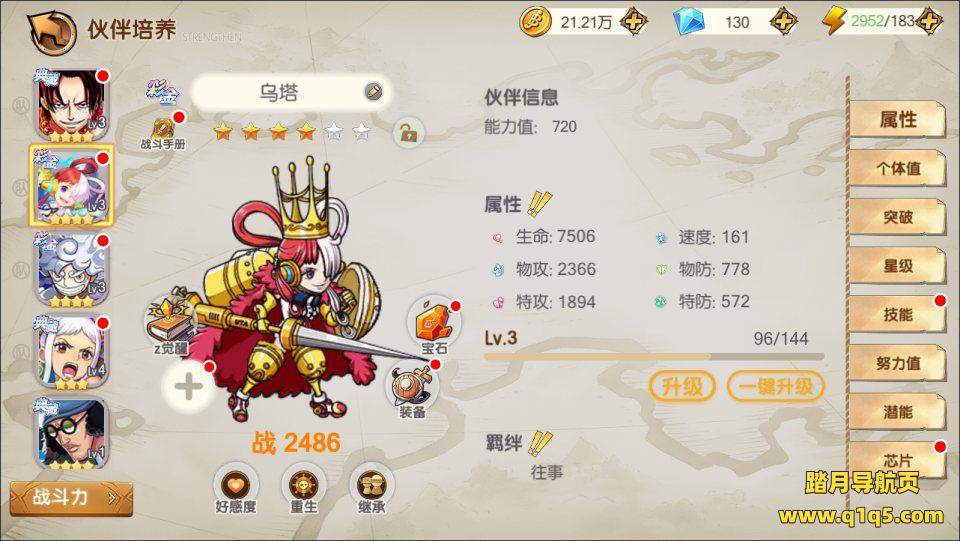This screenshot has height=541, width=960.
Task: Click the 升级 level up button
Action: (682, 387)
